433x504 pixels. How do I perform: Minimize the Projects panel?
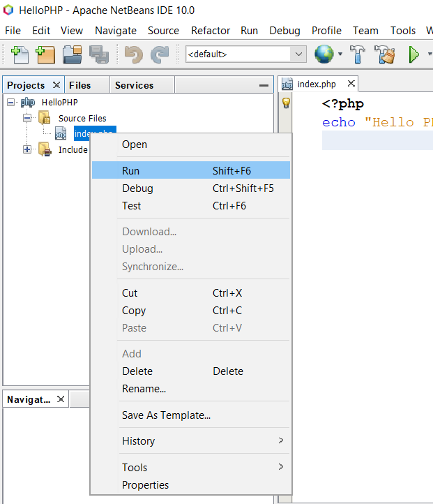coord(264,85)
